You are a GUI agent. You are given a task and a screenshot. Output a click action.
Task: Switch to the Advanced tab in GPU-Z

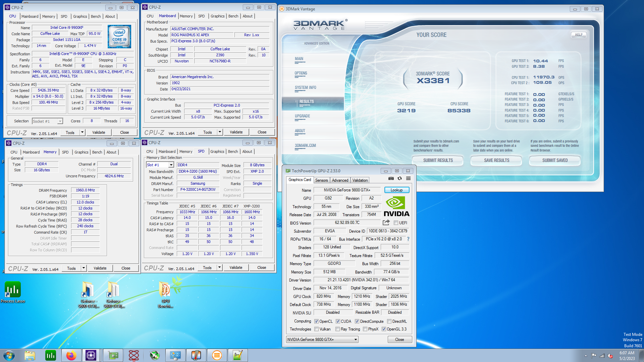(x=340, y=180)
